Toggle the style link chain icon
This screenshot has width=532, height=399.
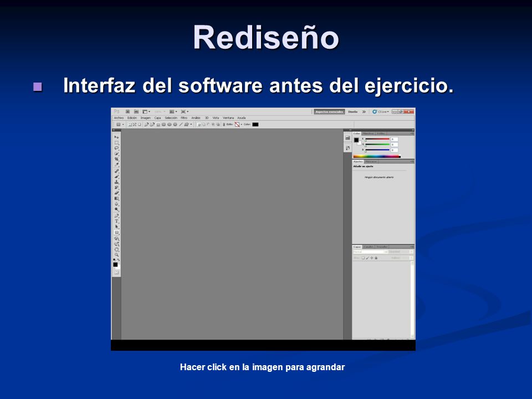(224, 125)
